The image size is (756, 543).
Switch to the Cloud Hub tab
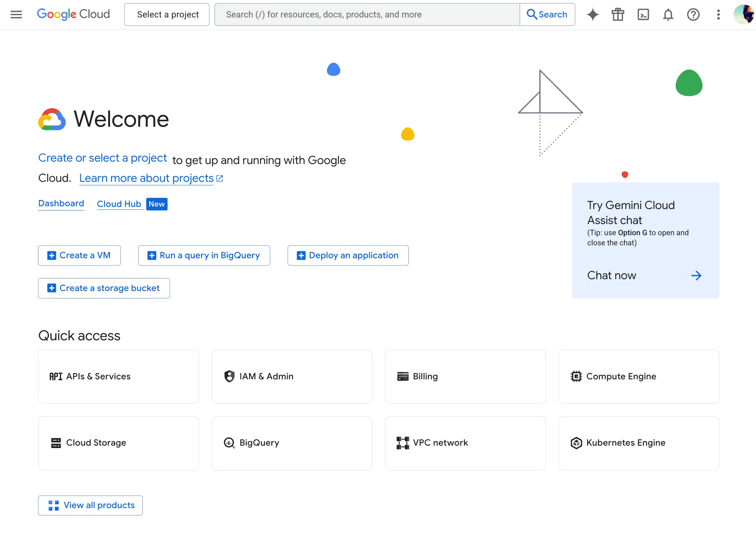119,204
